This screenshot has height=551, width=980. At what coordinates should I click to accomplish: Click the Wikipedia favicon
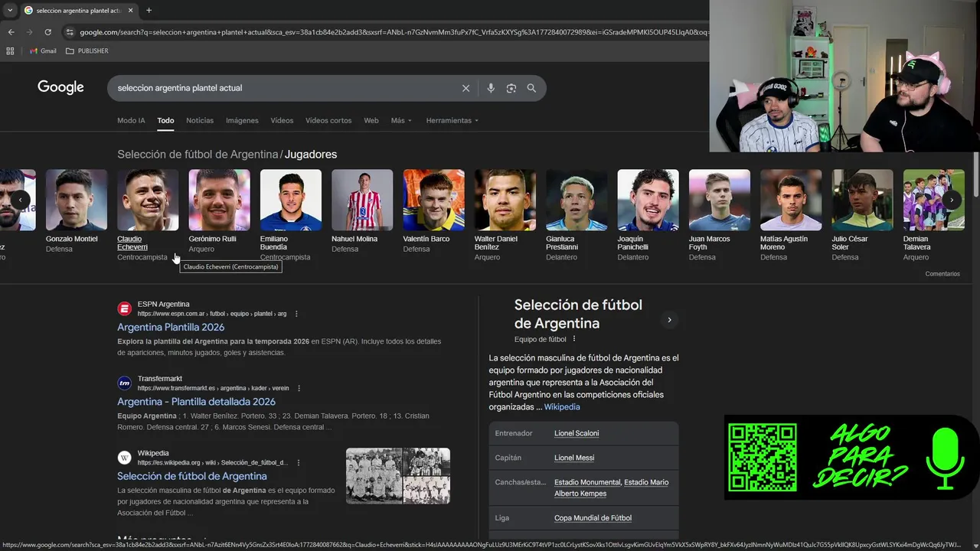click(124, 458)
